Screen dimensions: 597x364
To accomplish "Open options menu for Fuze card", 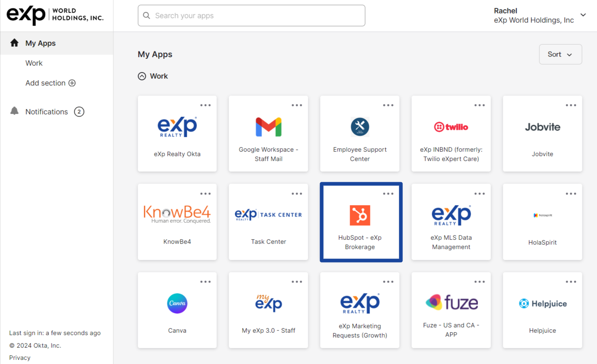I will point(480,282).
